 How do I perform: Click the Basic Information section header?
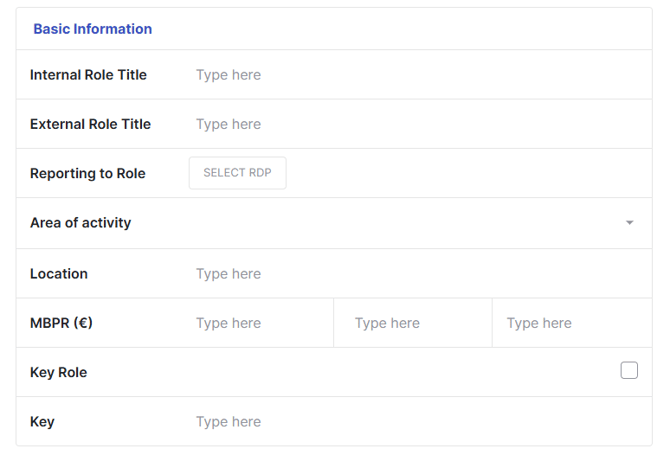click(x=92, y=29)
